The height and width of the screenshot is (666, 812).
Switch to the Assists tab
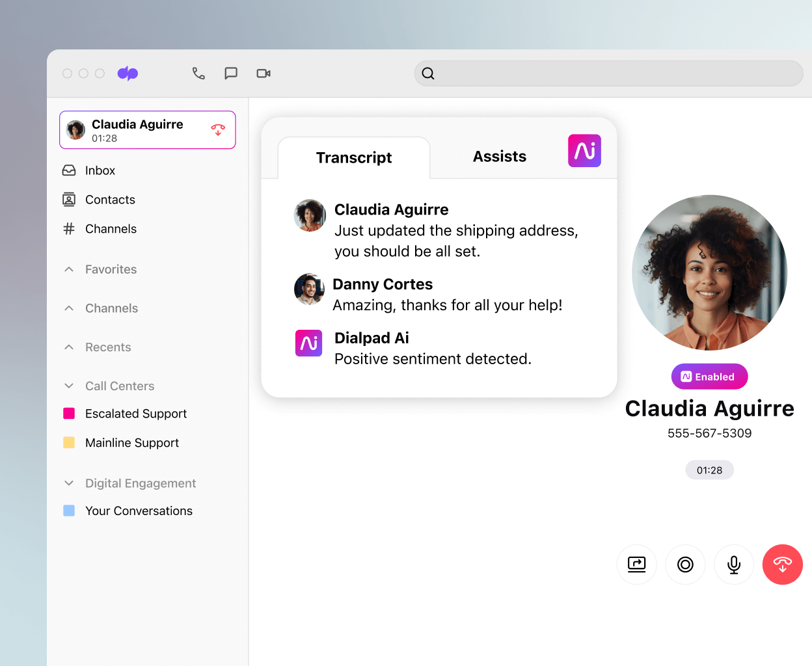[499, 157]
